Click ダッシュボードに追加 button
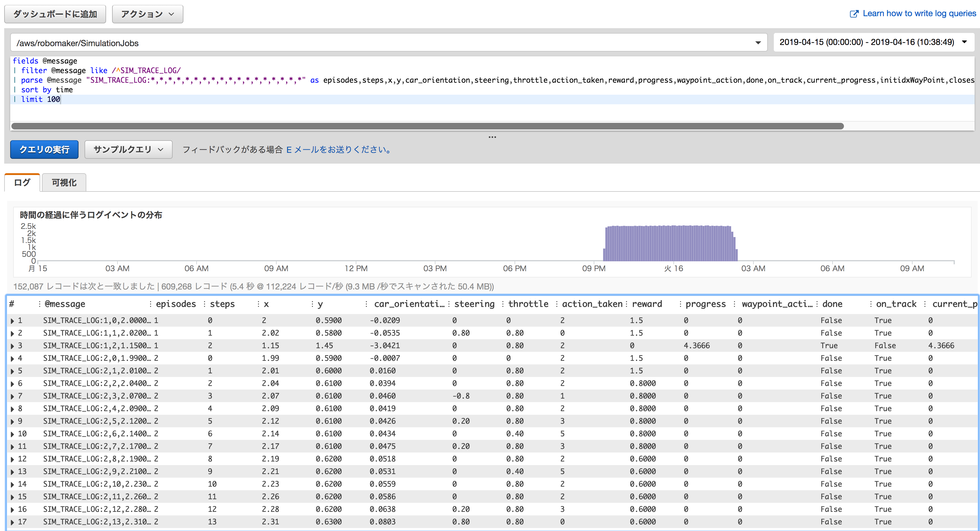The image size is (980, 531). tap(55, 14)
